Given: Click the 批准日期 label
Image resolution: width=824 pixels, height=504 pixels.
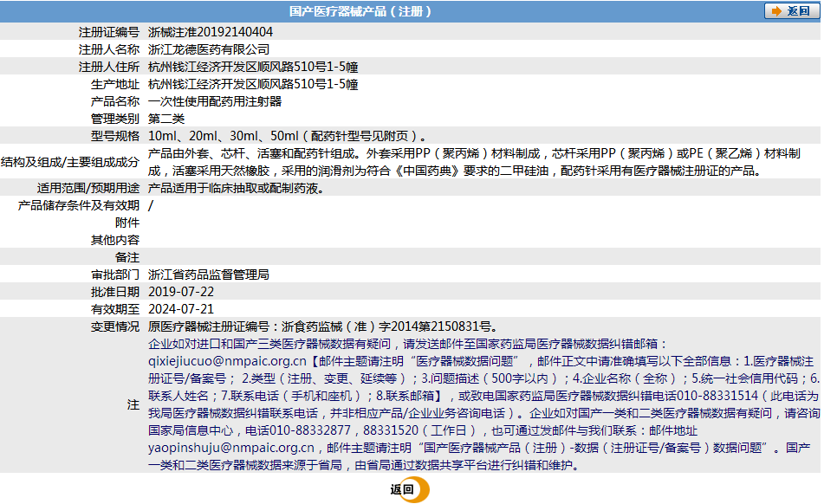Looking at the screenshot, I should 115,292.
